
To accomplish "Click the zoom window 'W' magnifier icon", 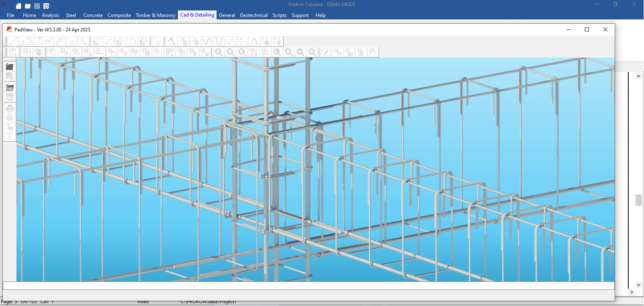I will tap(230, 52).
